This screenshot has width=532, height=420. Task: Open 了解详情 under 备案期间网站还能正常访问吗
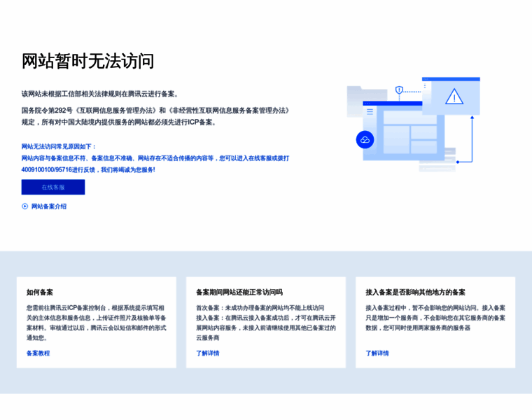click(208, 353)
